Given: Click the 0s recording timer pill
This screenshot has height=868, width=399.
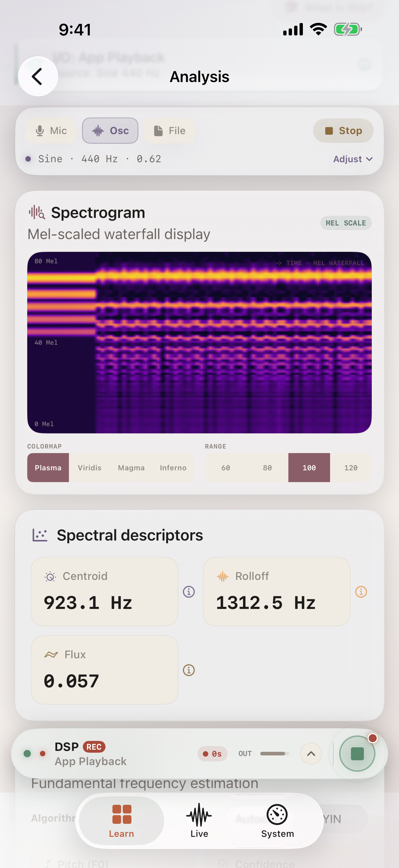Looking at the screenshot, I should point(212,754).
